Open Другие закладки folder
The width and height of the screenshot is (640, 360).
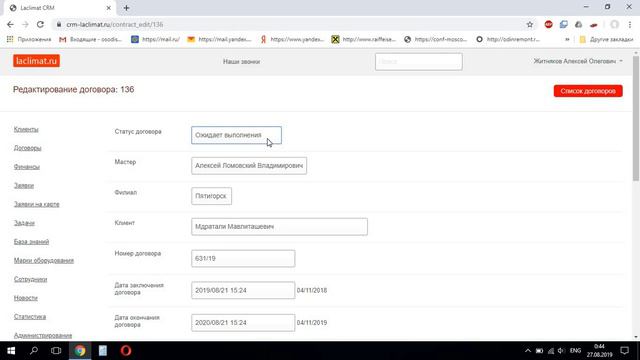pos(606,39)
